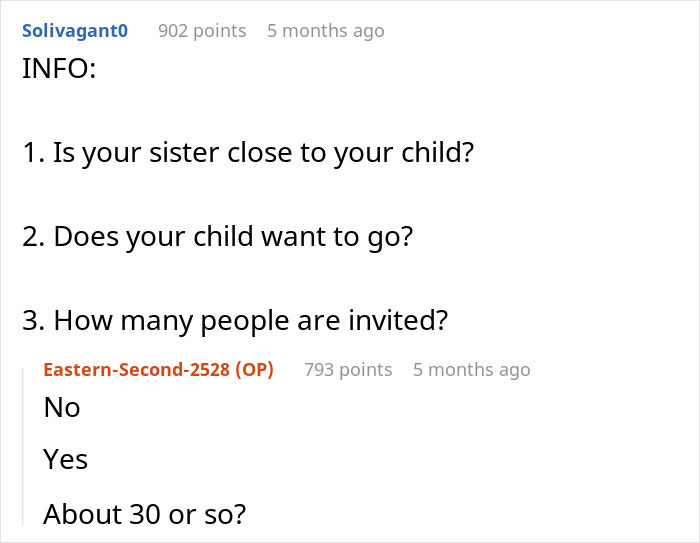This screenshot has width=700, height=543.
Task: Click the 'INFO:' text line
Action: pos(59,71)
